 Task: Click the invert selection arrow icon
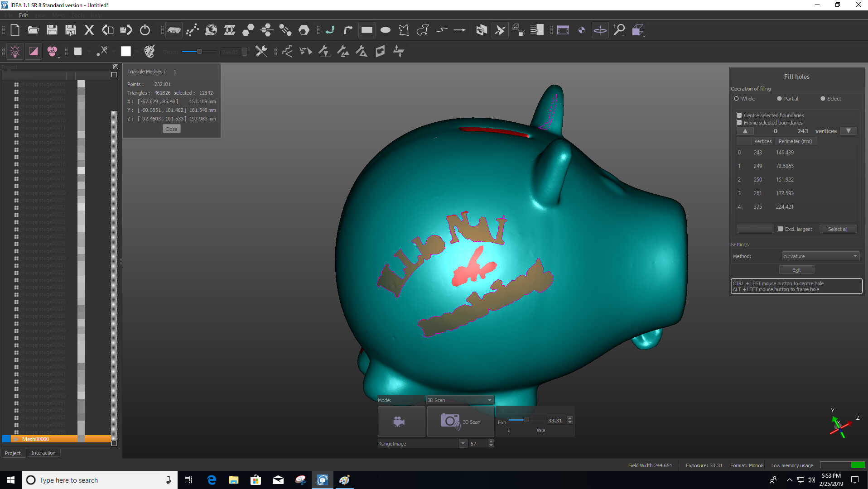(x=500, y=30)
